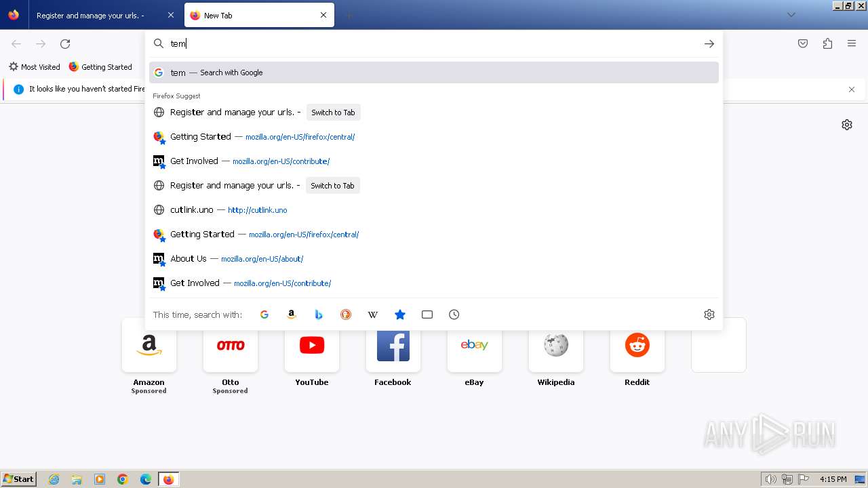868x488 pixels.
Task: Open cutlink.uno suggestion
Action: coord(434,210)
